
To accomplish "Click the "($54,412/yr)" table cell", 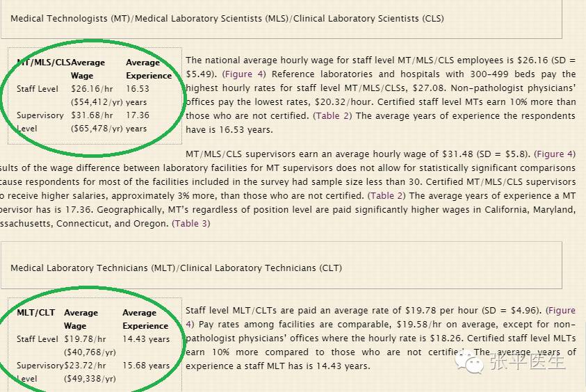I will pyautogui.click(x=97, y=102).
